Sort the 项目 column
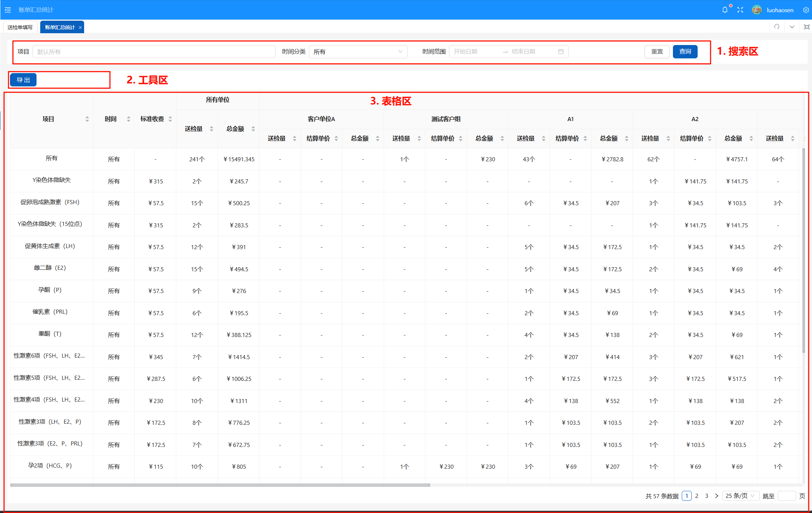Screen dimensions: 812x513 (87, 119)
